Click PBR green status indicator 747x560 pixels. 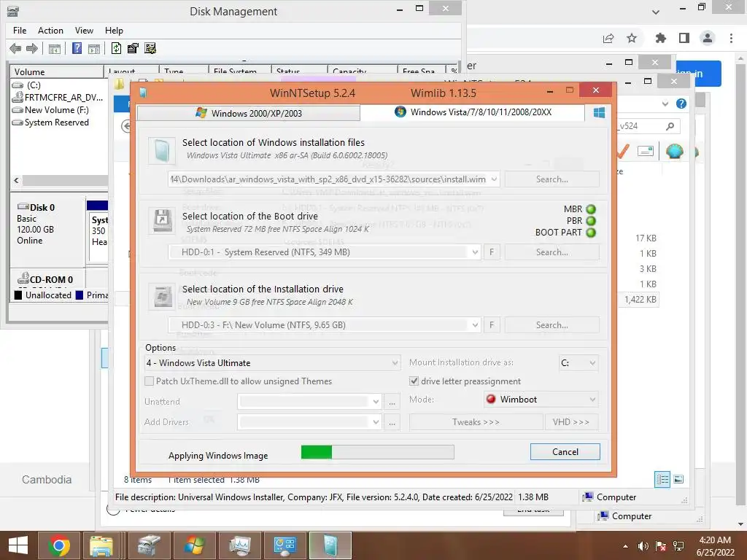point(591,221)
